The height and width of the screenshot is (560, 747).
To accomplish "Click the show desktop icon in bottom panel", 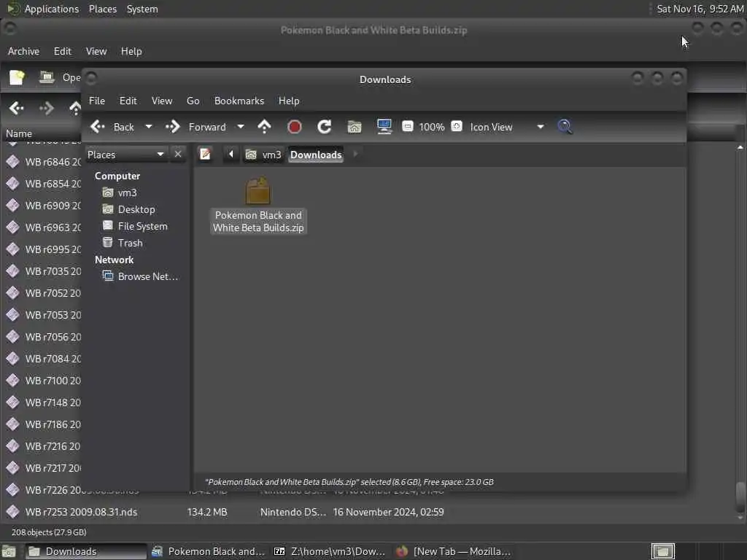I will click(9, 551).
